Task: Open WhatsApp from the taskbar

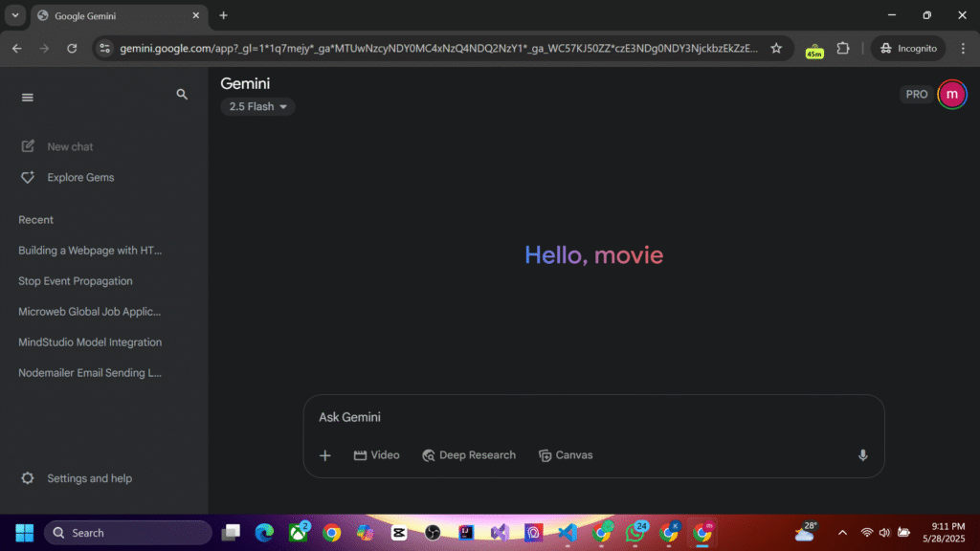Action: coord(635,533)
